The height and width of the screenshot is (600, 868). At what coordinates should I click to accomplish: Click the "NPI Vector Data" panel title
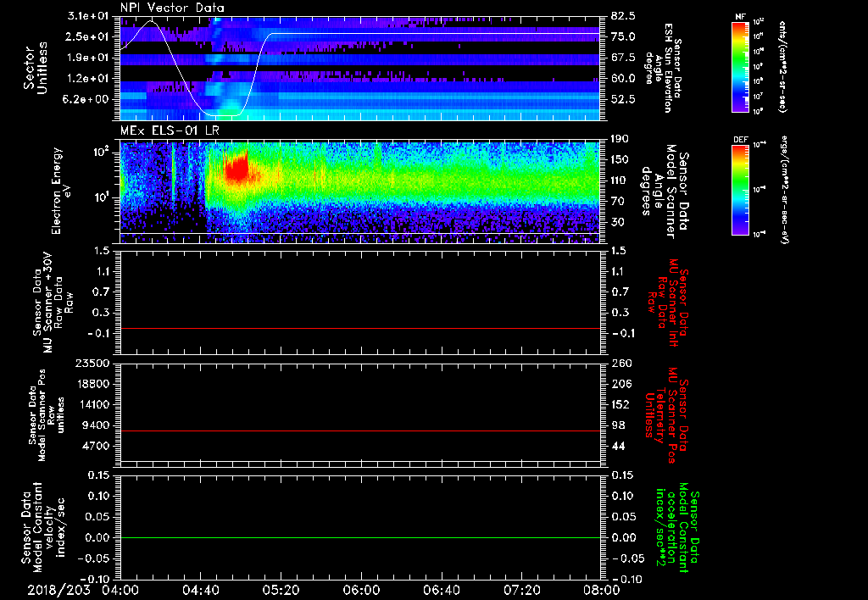[x=172, y=8]
